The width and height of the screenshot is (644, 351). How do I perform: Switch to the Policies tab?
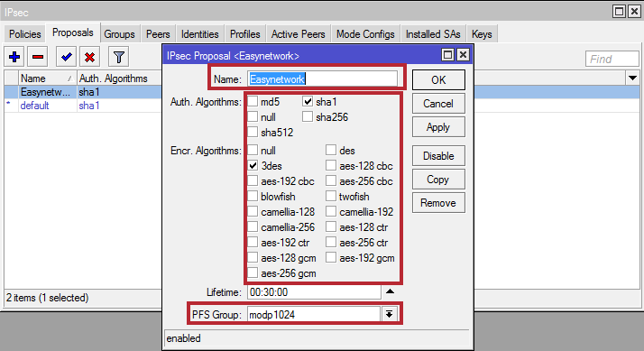(25, 34)
